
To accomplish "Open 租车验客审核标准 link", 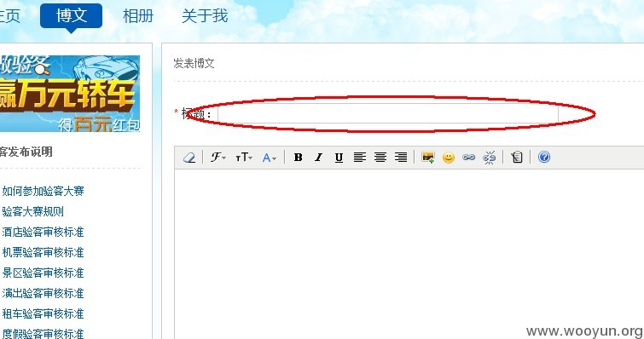I will click(x=44, y=314).
